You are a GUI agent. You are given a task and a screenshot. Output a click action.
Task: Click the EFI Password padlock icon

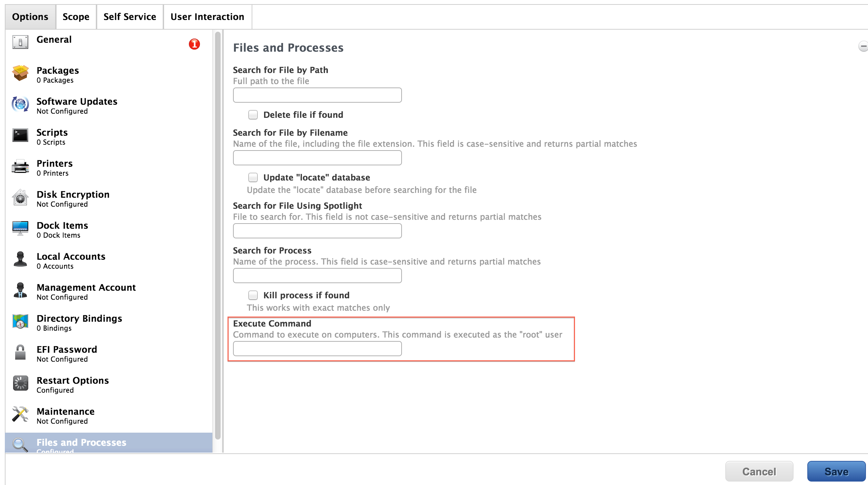tap(20, 352)
